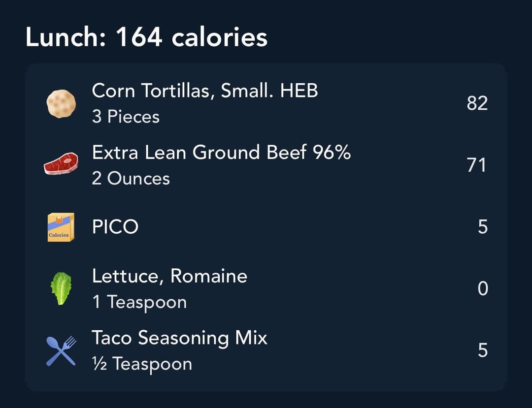Click the 5 calorie value for taco seasoning
Viewport: 532px width, 408px height.
tap(483, 350)
